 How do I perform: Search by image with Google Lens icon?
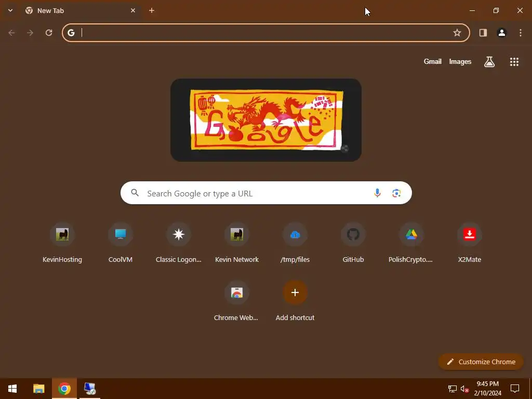(396, 193)
